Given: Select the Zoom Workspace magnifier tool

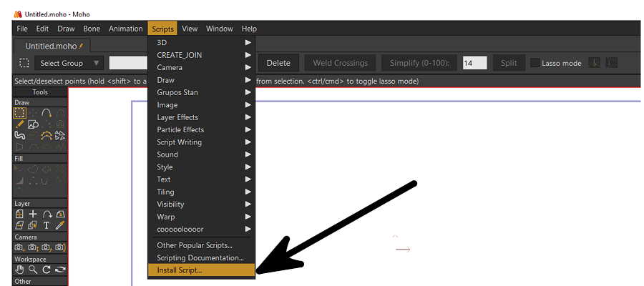Looking at the screenshot, I should pos(33,270).
